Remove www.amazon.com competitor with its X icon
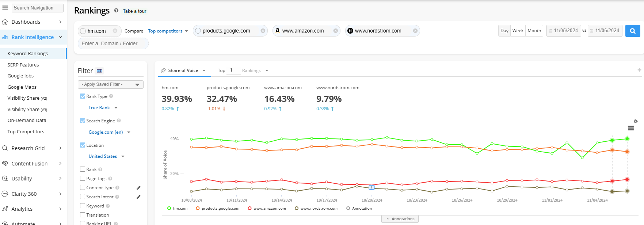 [x=335, y=31]
